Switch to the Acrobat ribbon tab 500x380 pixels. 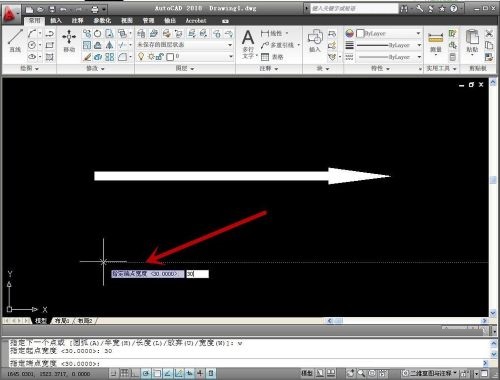pos(196,21)
